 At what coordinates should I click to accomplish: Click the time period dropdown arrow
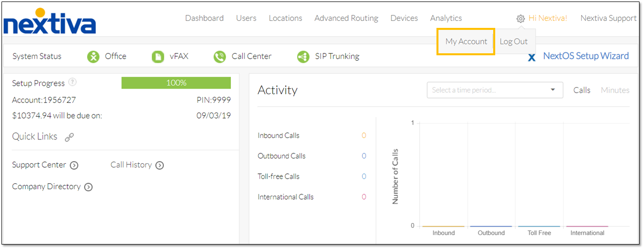pos(553,90)
